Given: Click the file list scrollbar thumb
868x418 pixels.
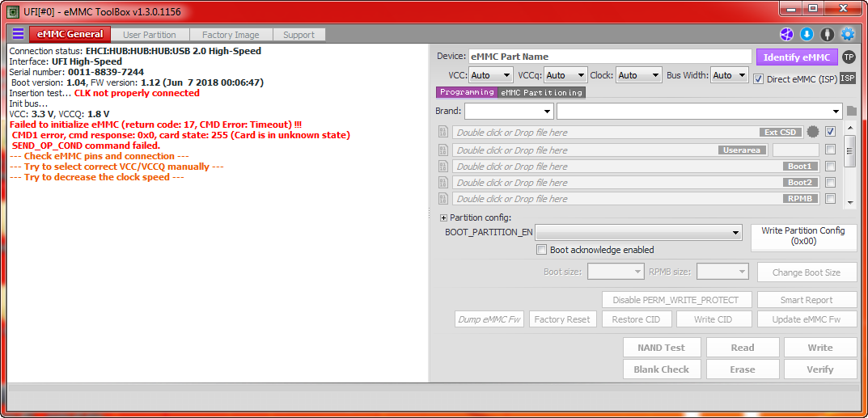Looking at the screenshot, I should pos(849,150).
